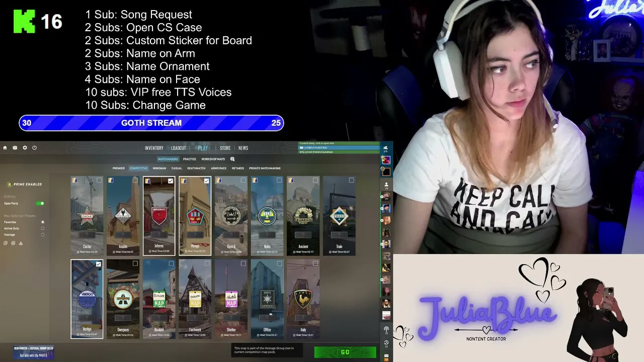Image resolution: width=644 pixels, height=362 pixels.
Task: Select the Active Duty preset radio button
Action: click(43, 228)
